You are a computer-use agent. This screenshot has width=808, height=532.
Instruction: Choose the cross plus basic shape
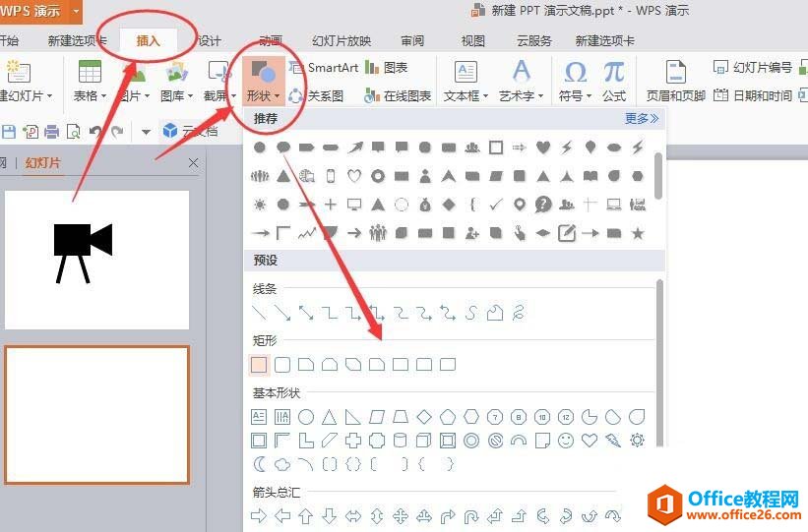pos(353,441)
